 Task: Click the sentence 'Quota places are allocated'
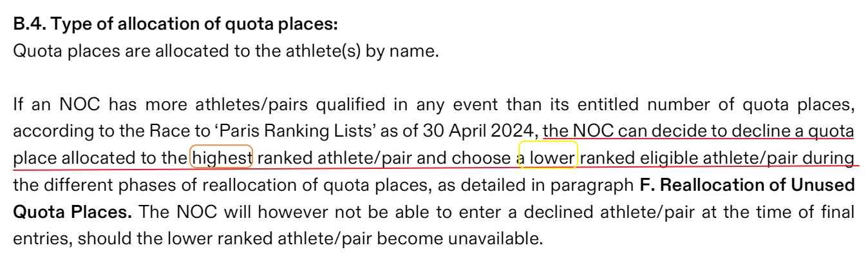coord(121,52)
